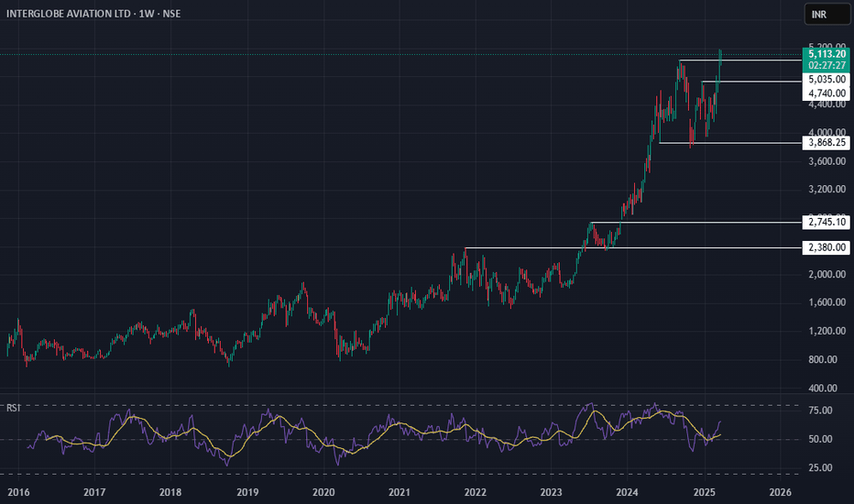Click the 50.00 RSI scale value
The width and height of the screenshot is (854, 504).
coord(820,439)
